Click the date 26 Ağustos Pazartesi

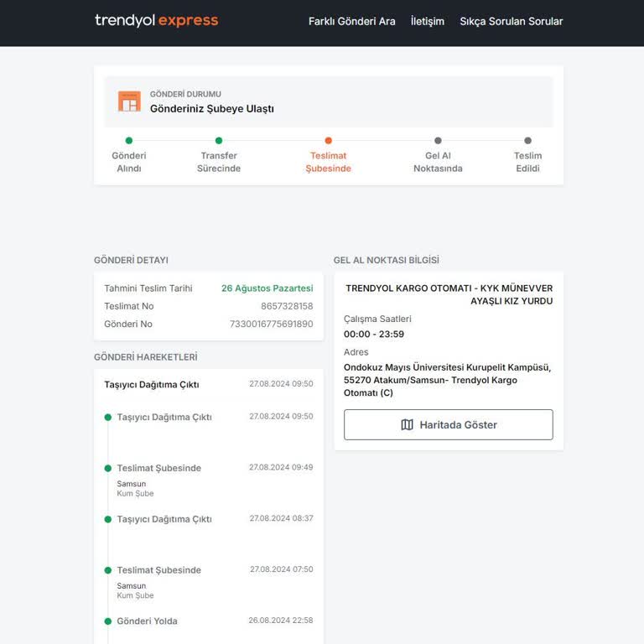(x=267, y=288)
